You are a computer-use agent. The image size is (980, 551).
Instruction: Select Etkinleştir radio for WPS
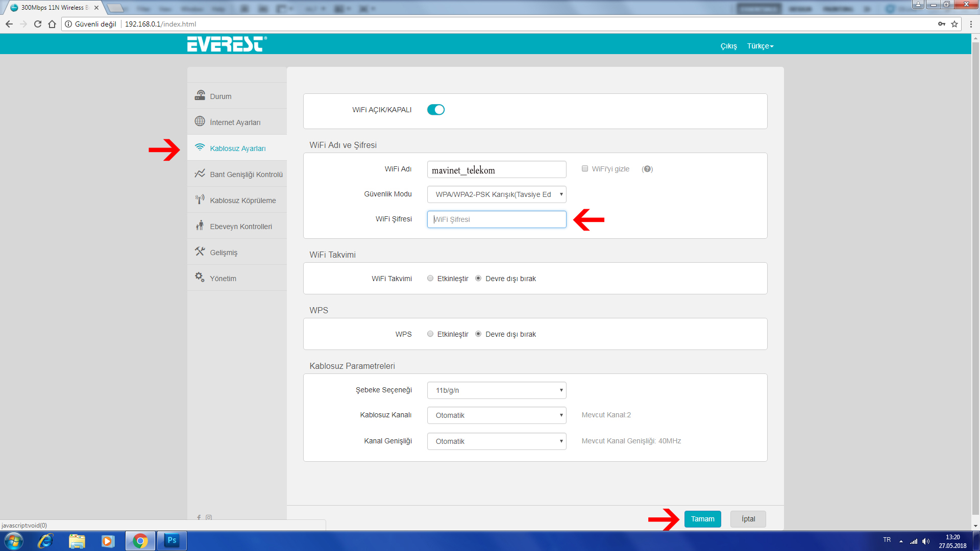pyautogui.click(x=430, y=334)
